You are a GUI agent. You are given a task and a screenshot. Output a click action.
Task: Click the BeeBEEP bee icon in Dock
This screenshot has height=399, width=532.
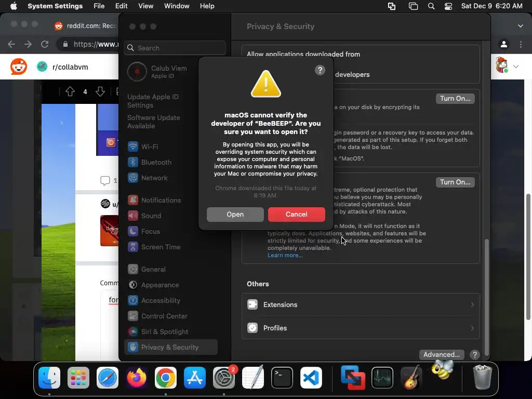442,370
